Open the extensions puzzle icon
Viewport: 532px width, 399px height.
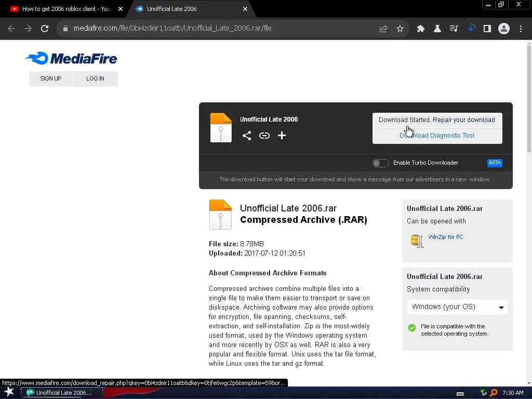[x=421, y=29]
